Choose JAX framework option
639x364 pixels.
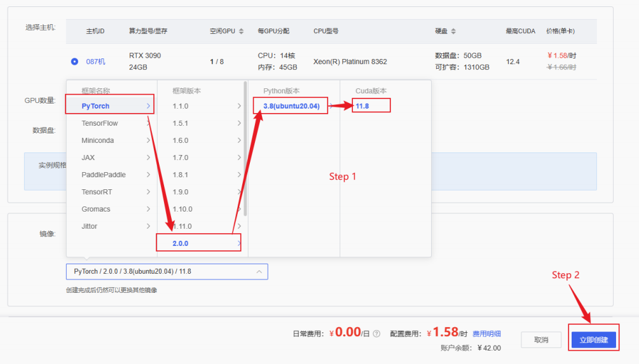111,157
